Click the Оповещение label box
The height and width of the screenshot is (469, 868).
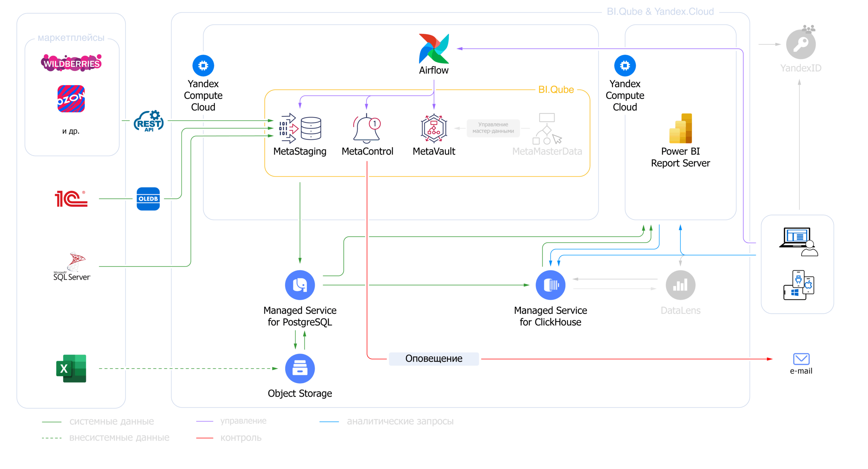[x=434, y=358]
